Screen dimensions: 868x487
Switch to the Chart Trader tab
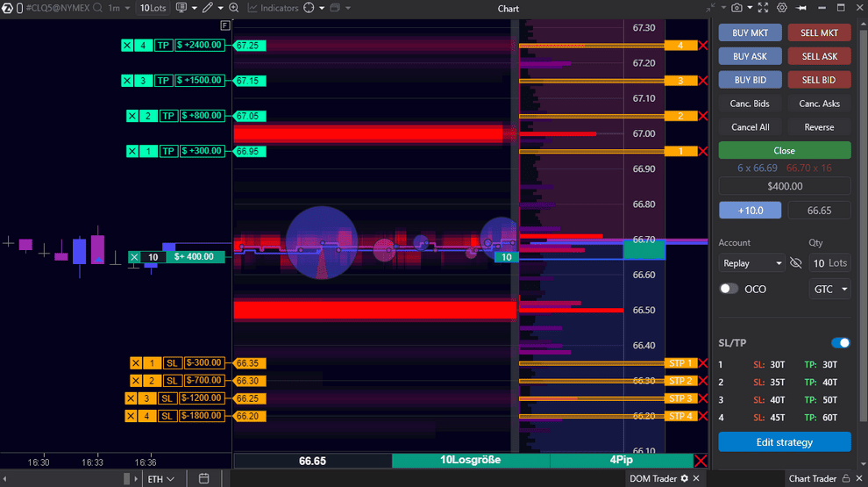point(813,478)
